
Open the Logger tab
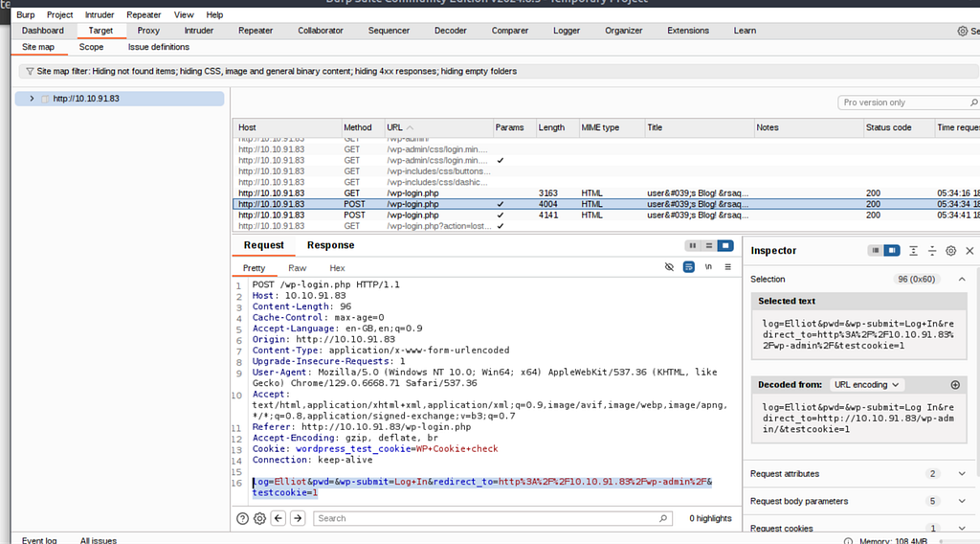(x=567, y=31)
